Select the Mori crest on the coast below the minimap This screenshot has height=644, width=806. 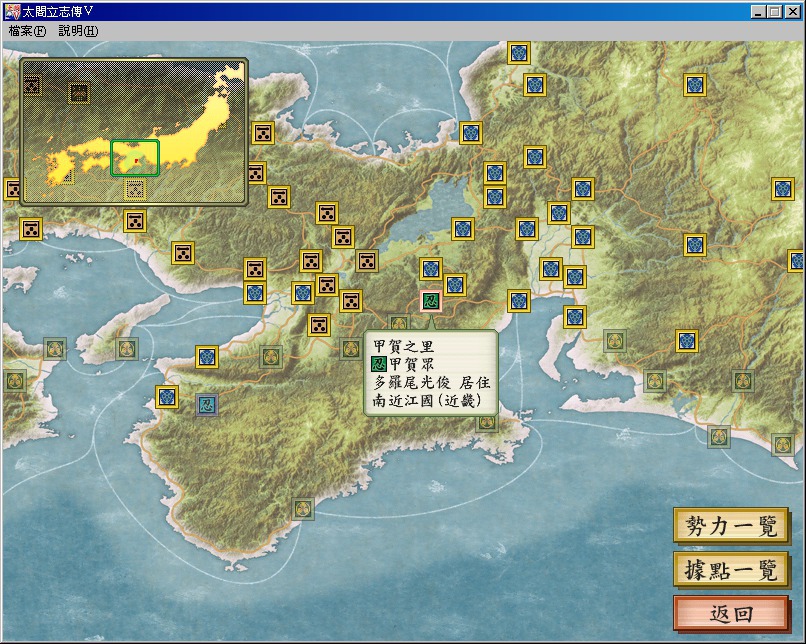tap(135, 221)
